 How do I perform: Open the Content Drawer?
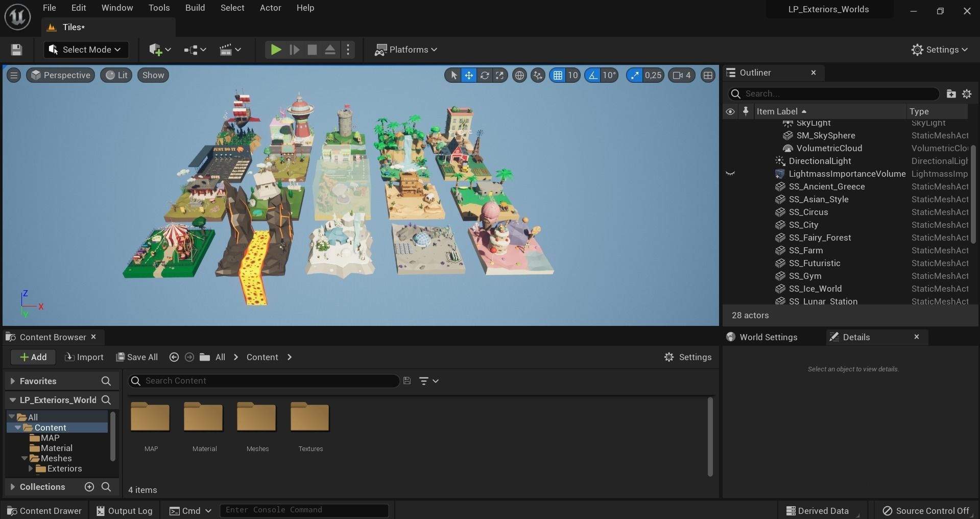(x=44, y=511)
